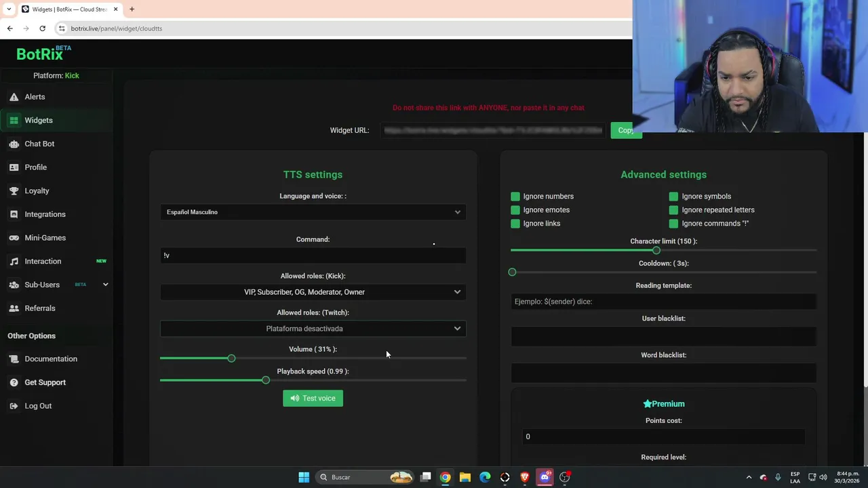Viewport: 868px width, 488px height.
Task: Click the Documentation icon in sidebar
Action: 14,359
